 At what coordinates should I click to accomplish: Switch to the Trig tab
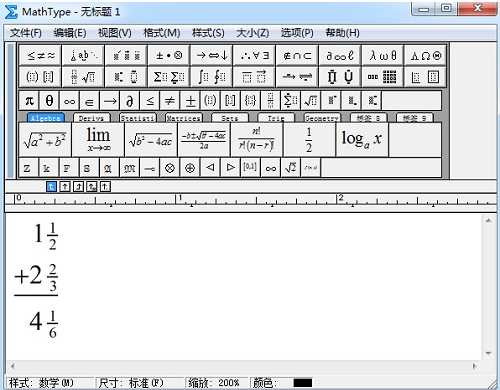click(276, 118)
